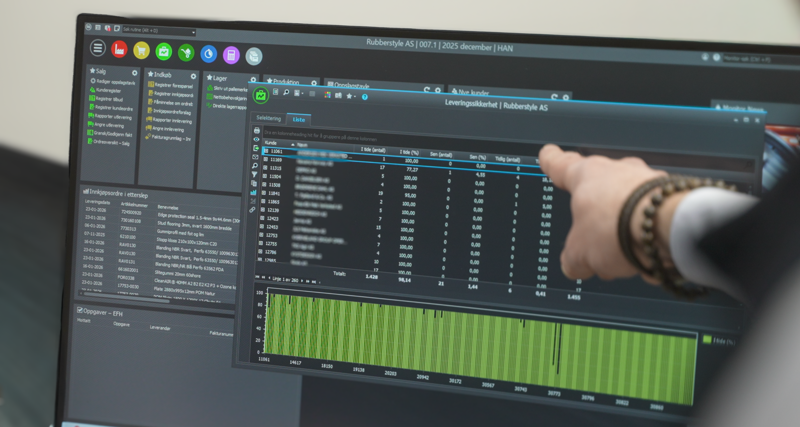The image size is (800, 427).
Task: Switch to the Selektering tab
Action: 267,118
